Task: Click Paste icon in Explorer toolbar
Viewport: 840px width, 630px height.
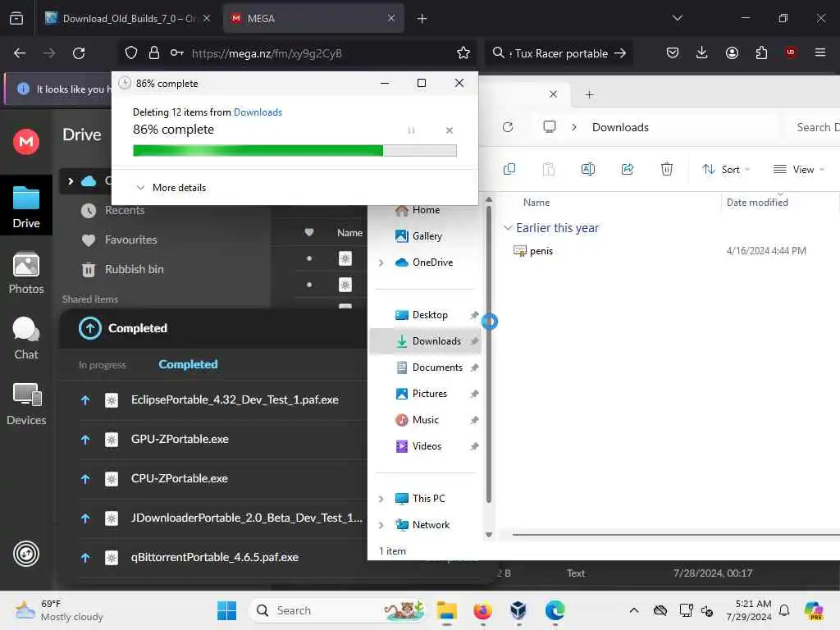Action: pyautogui.click(x=549, y=169)
